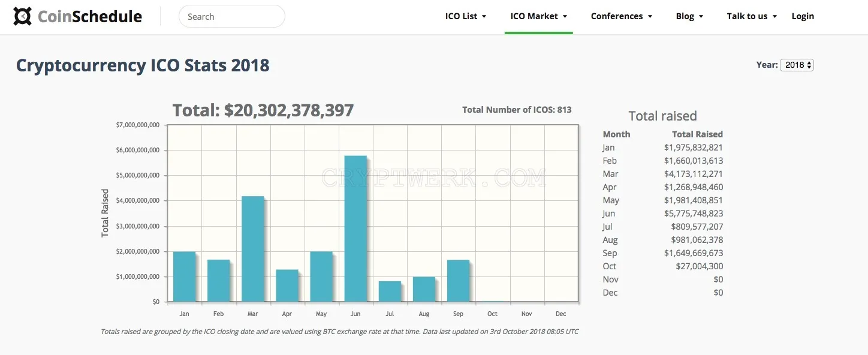Click the September bar in chart
Screen dimensions: 868x355
pyautogui.click(x=458, y=281)
